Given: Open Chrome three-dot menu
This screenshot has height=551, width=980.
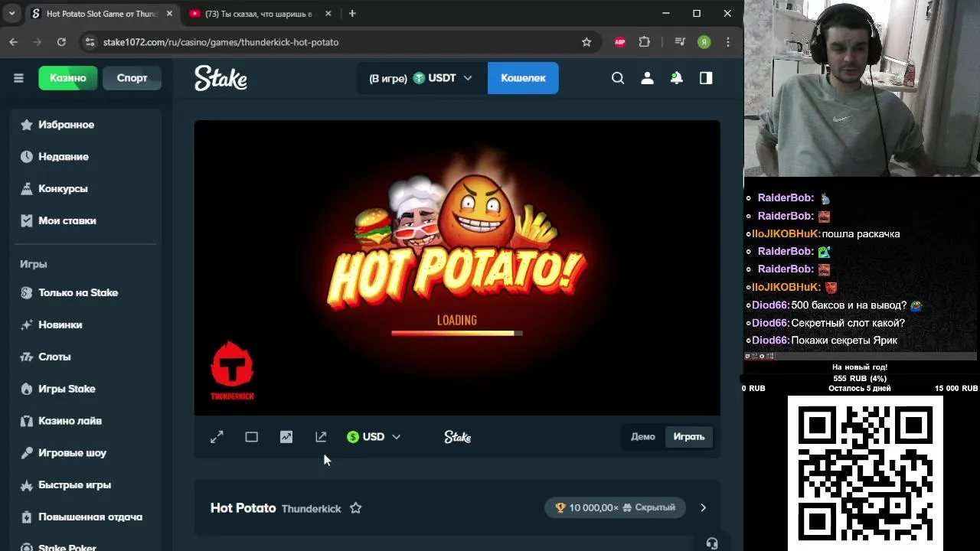Looking at the screenshot, I should (728, 42).
